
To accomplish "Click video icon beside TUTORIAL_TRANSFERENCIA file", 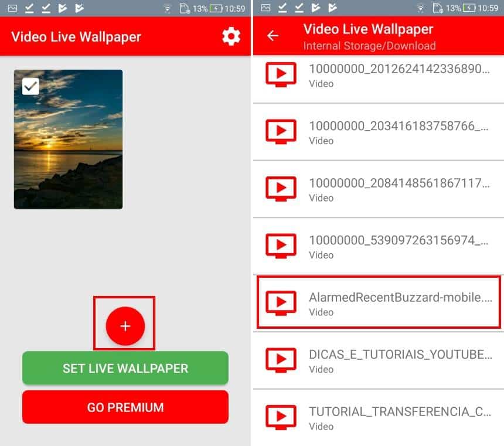I will [281, 417].
